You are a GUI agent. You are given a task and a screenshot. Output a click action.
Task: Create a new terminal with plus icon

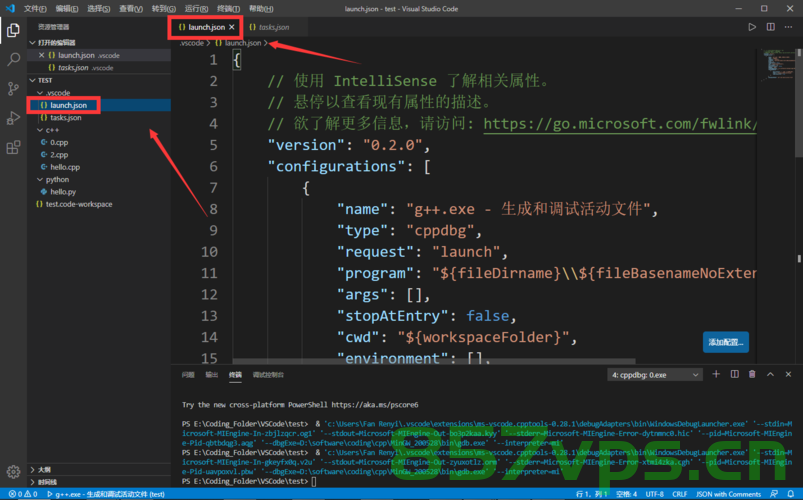tap(716, 374)
